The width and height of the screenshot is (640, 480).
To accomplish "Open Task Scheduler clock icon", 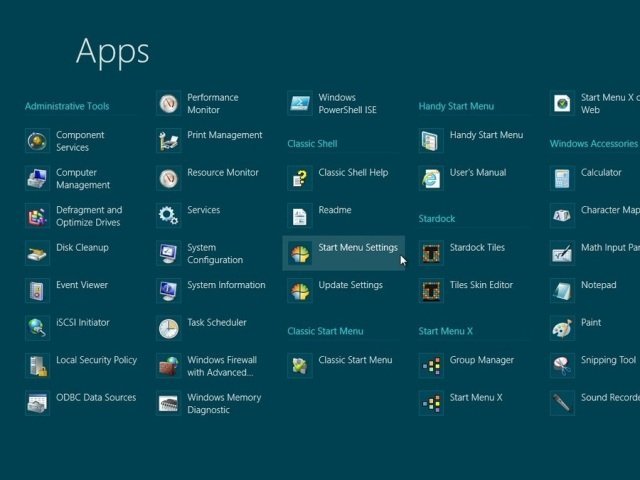I will click(169, 328).
